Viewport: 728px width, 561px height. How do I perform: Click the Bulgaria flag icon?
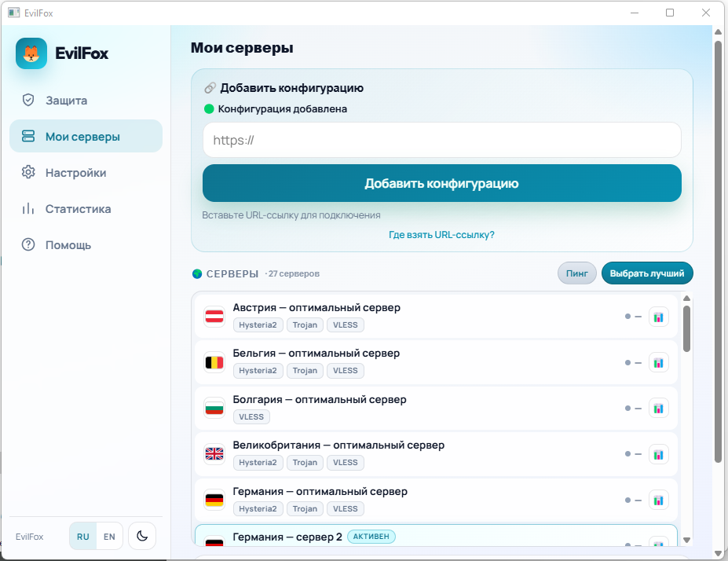(214, 409)
